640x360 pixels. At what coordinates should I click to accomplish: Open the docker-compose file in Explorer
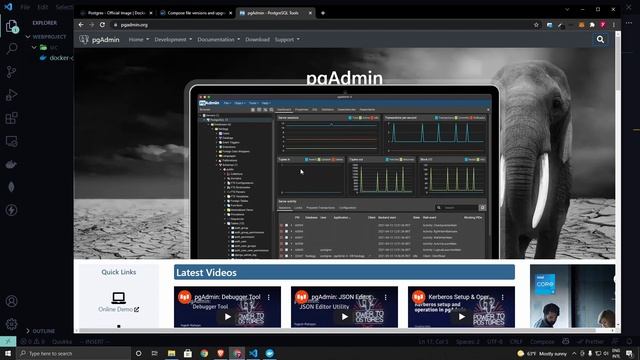(x=57, y=58)
